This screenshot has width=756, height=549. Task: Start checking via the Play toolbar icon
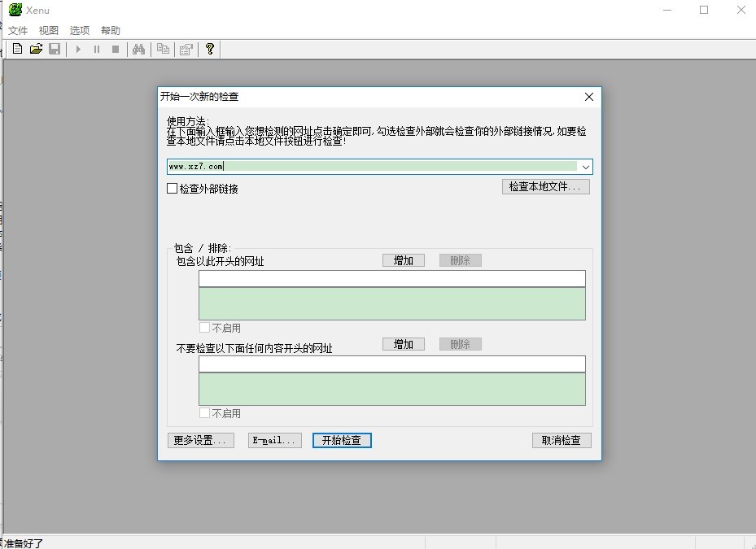(x=78, y=49)
